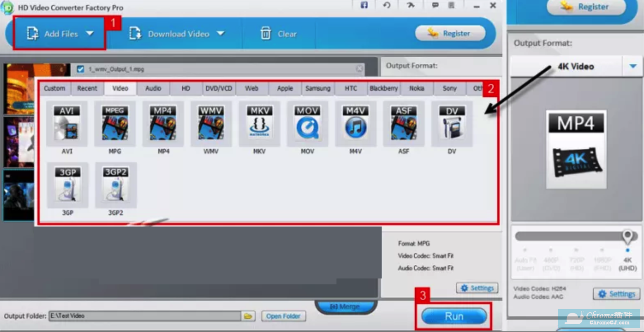Click the Merge button
The image size is (644, 332).
coord(346,307)
